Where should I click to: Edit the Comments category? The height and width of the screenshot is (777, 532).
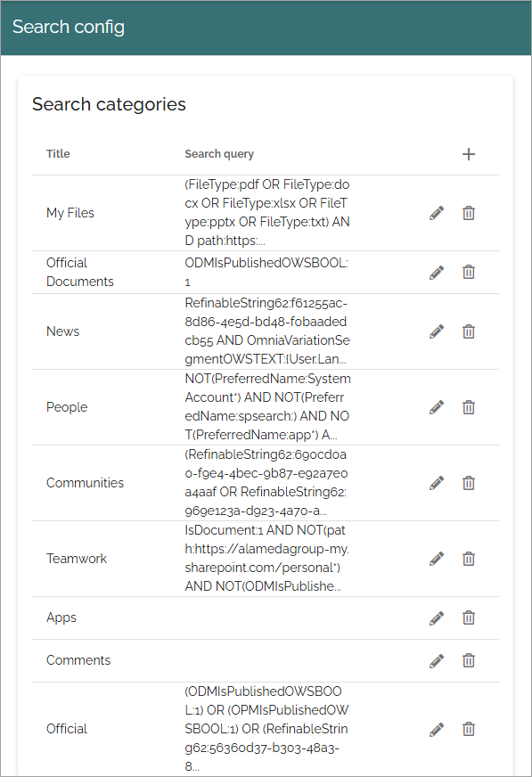pos(437,660)
